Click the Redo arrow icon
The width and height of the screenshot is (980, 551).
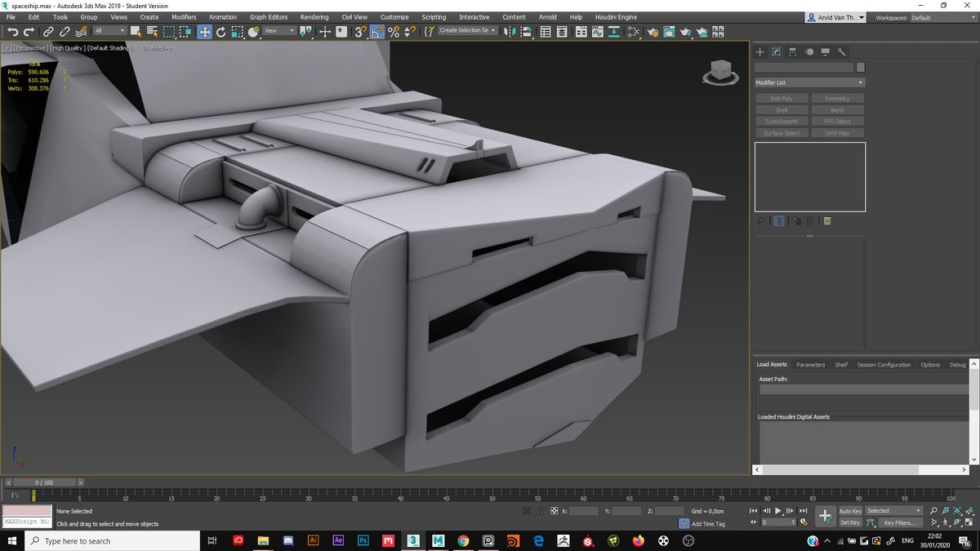click(x=29, y=32)
